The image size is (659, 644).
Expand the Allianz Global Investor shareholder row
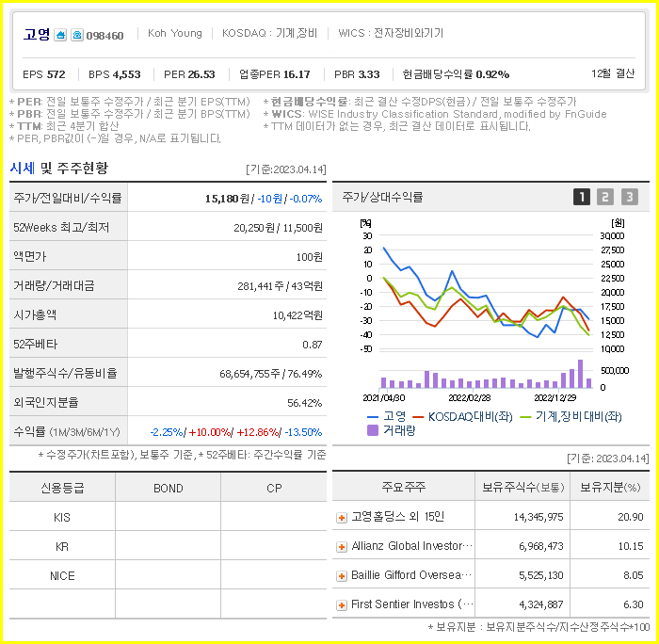pyautogui.click(x=342, y=547)
